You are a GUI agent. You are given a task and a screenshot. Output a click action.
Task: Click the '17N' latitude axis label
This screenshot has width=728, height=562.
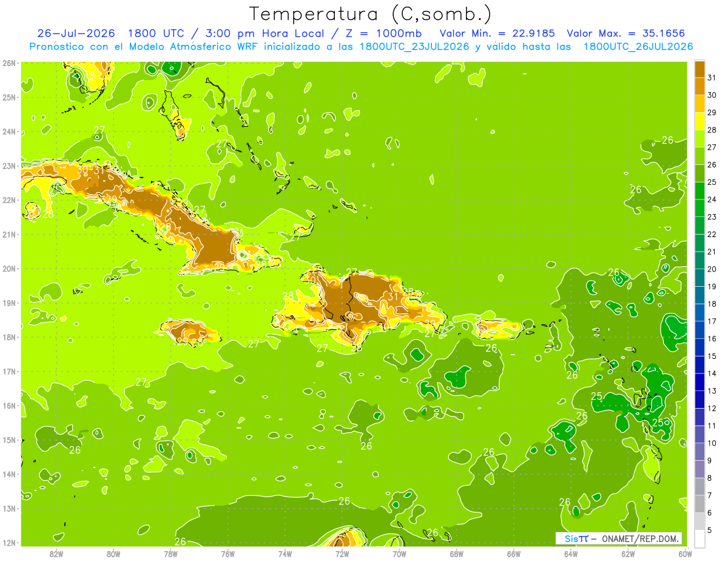(8, 372)
